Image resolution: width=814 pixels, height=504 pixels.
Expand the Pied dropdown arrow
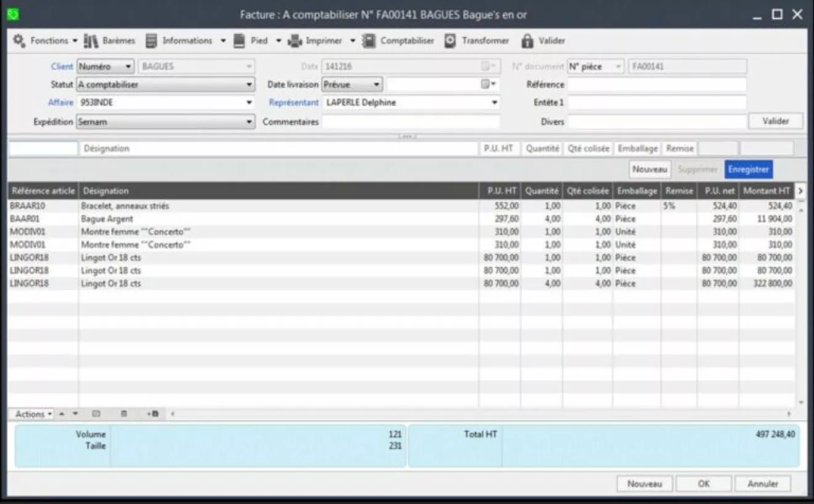pos(278,41)
